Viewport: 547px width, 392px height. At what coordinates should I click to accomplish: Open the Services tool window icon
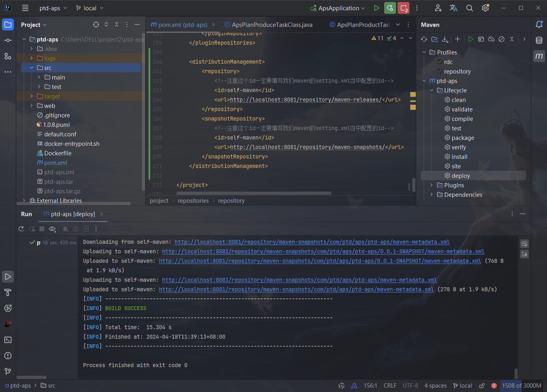pos(8,308)
